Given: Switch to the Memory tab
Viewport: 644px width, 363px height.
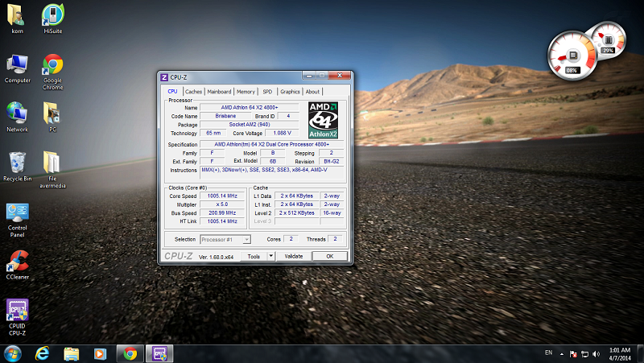Looking at the screenshot, I should (x=246, y=92).
